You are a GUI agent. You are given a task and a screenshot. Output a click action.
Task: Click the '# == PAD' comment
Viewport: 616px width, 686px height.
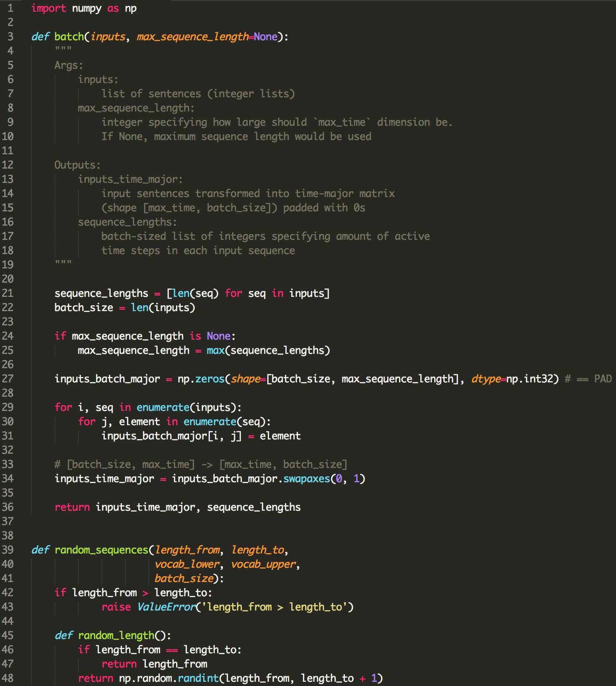[588, 379]
